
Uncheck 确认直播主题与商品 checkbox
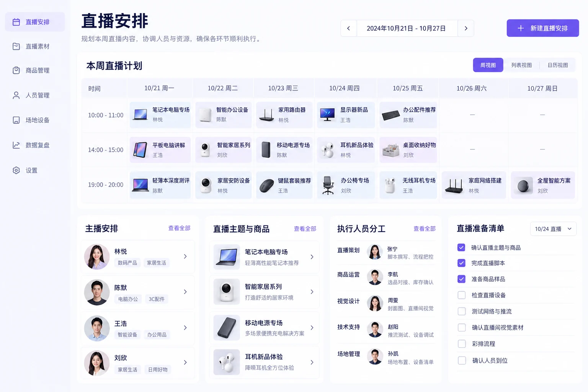tap(461, 248)
